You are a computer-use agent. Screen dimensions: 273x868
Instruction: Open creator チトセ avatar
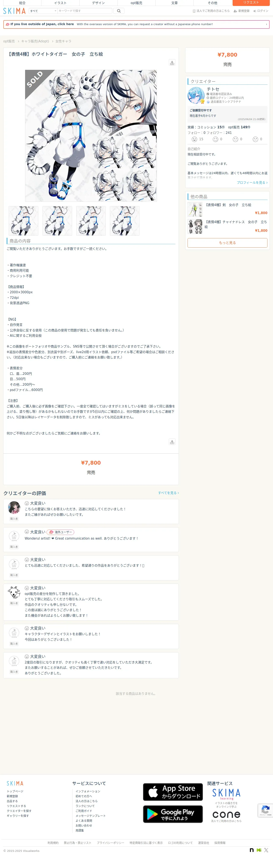196,95
